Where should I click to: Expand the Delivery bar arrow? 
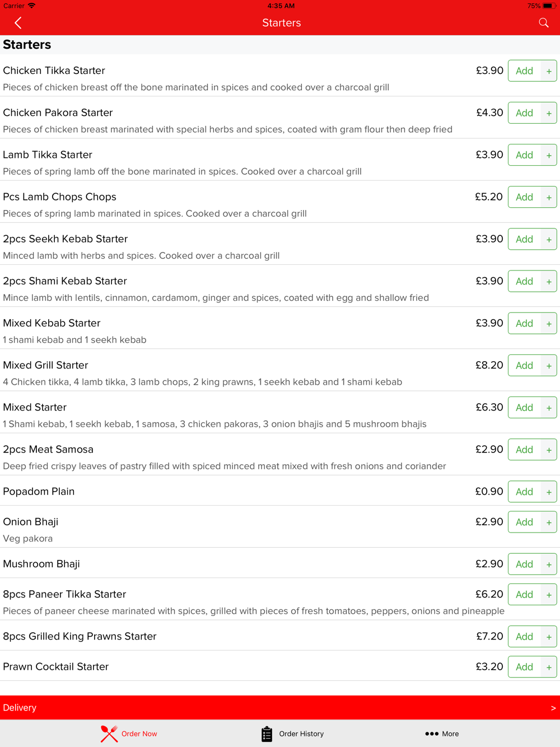click(x=553, y=708)
